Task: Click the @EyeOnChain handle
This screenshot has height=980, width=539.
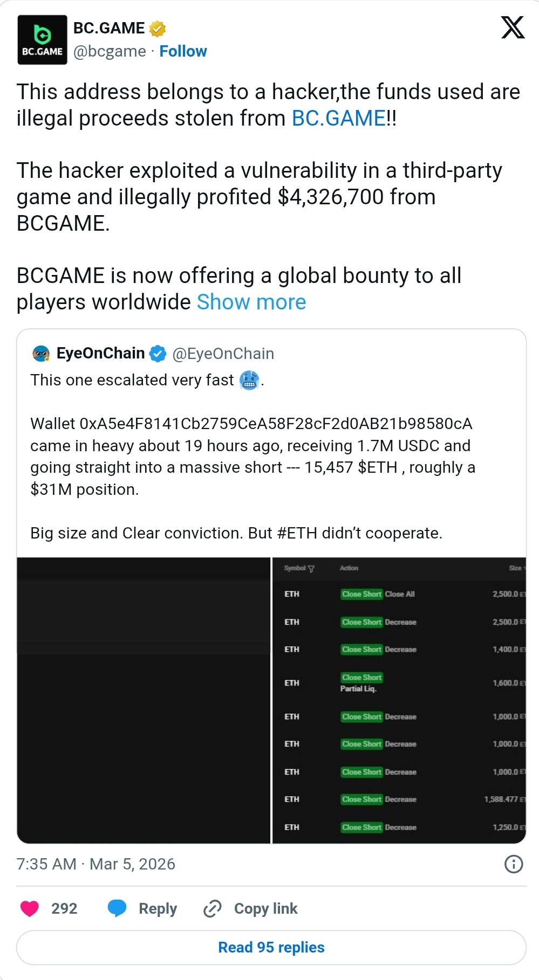Action: [223, 353]
